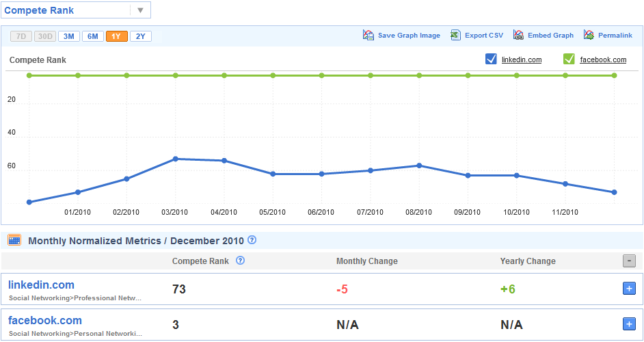Open facebook.com legend link
This screenshot has height=342, width=644.
[x=603, y=60]
